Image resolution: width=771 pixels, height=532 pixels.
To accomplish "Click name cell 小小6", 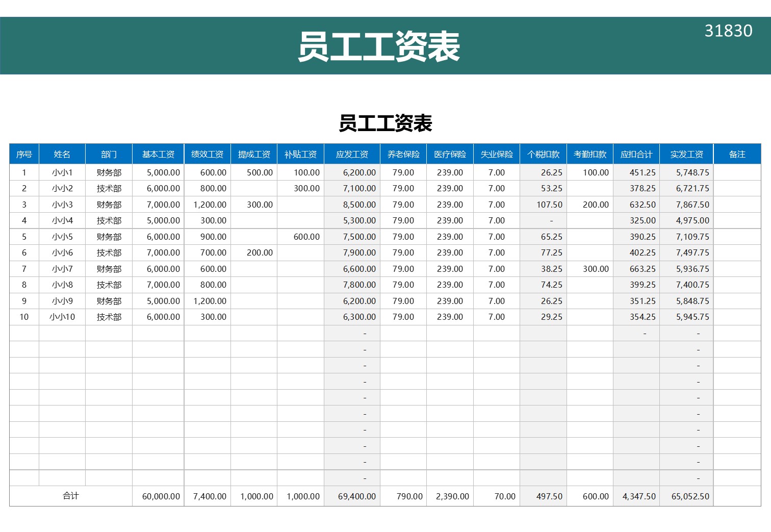I will pyautogui.click(x=62, y=252).
